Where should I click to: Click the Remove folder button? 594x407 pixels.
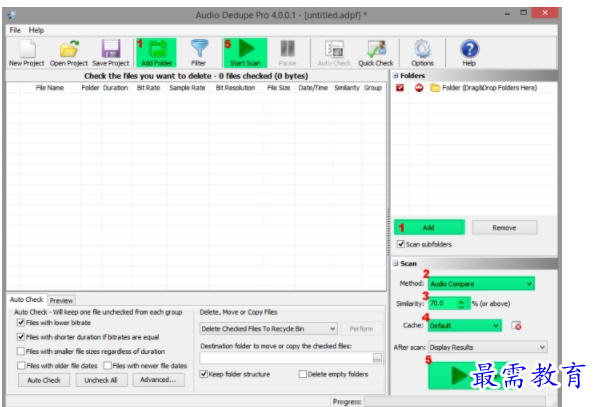pyautogui.click(x=504, y=227)
